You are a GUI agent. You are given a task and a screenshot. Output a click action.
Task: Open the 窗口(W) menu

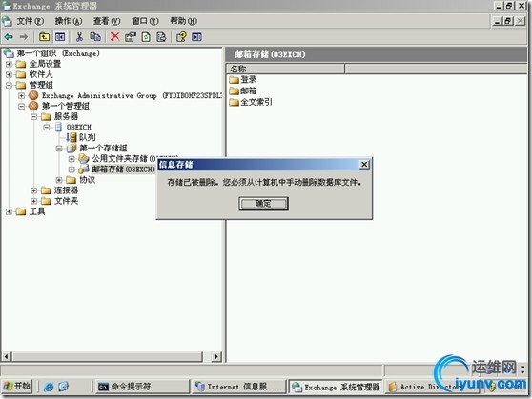point(145,21)
